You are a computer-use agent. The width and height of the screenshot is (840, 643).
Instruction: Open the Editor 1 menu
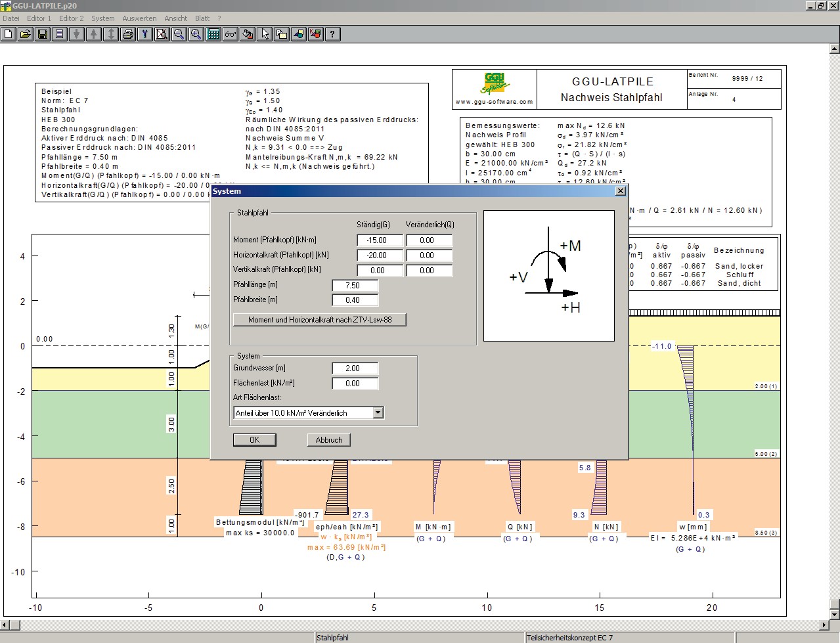39,18
